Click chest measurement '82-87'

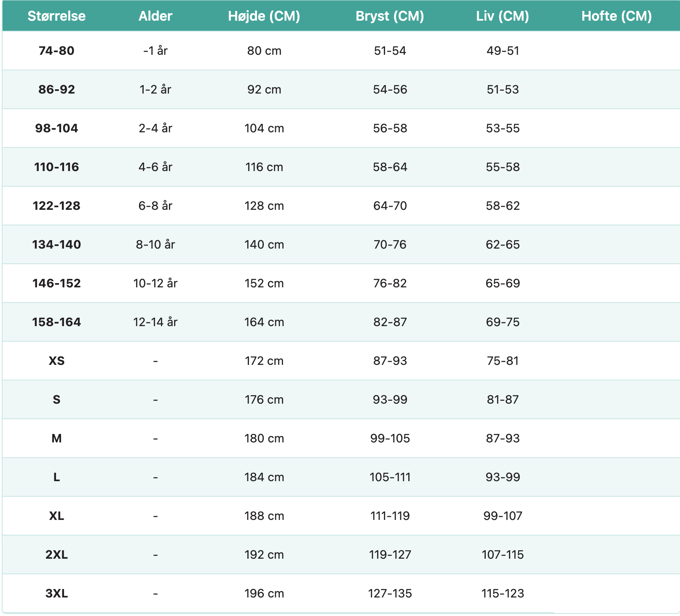click(x=390, y=322)
